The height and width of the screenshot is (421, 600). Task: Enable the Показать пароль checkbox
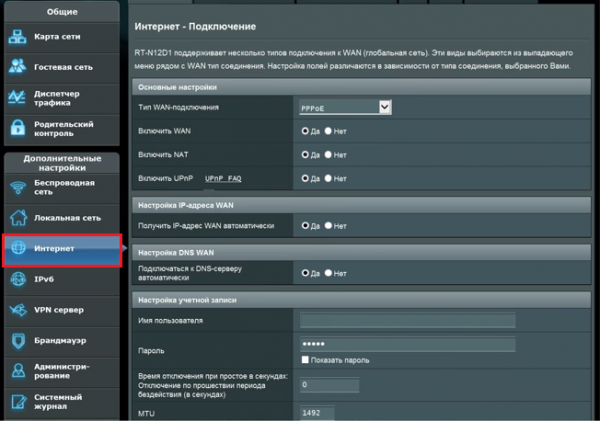(x=305, y=359)
